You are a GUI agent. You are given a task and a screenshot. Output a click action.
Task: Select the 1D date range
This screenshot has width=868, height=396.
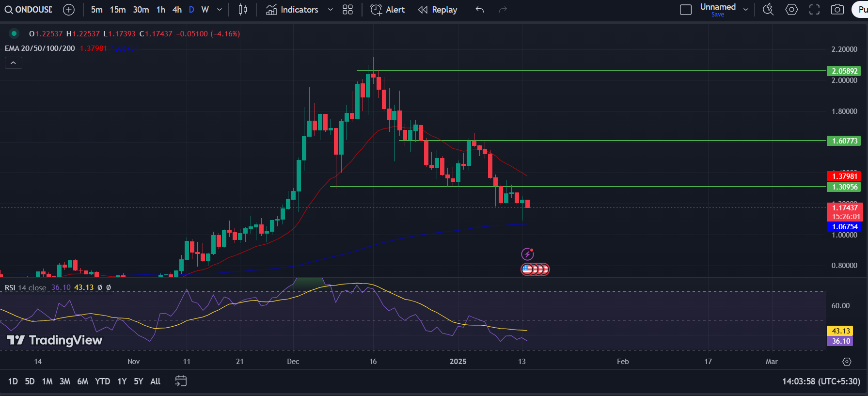(13, 381)
